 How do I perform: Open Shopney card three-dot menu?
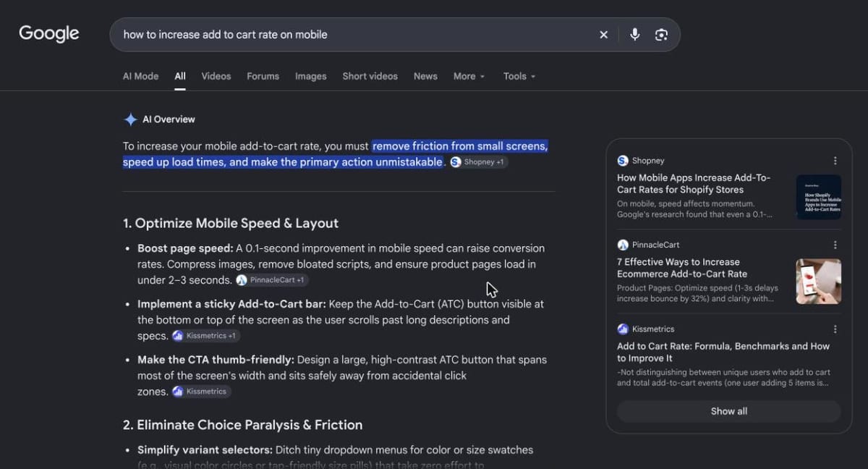tap(835, 161)
